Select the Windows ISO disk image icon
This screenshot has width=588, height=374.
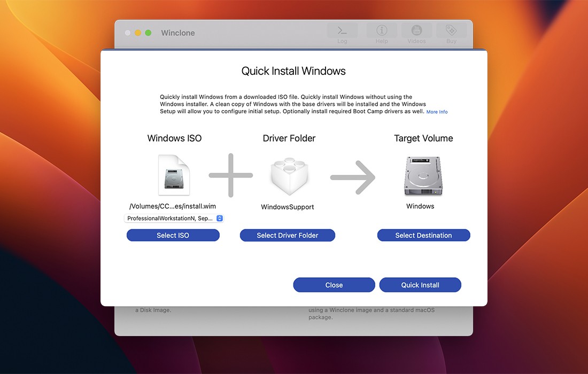[x=174, y=174]
